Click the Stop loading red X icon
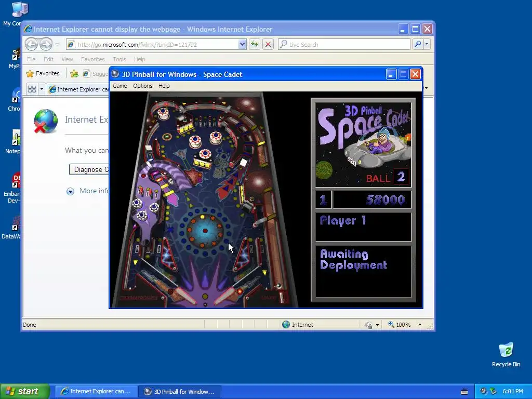Screen dimensions: 532x399 click(268, 44)
